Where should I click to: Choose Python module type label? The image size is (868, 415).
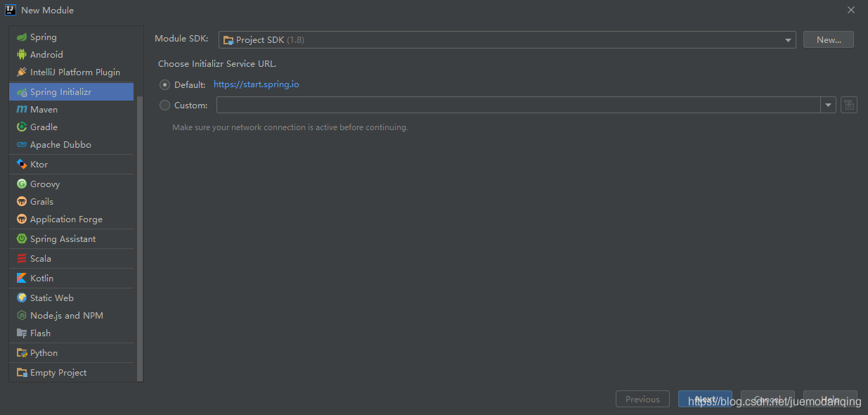coord(44,353)
